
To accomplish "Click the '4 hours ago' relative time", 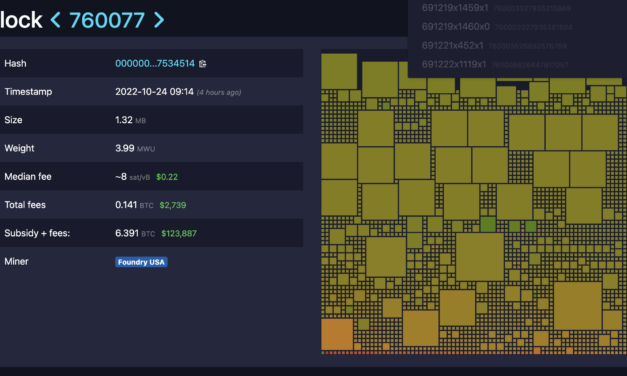I will [219, 92].
